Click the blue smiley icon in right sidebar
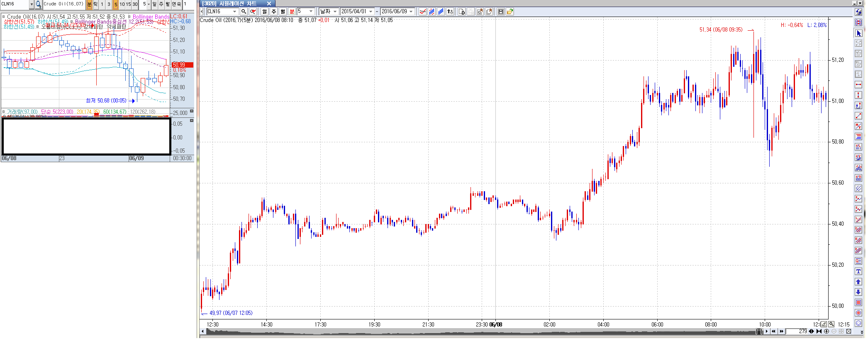This screenshot has width=868, height=341. coord(858,323)
